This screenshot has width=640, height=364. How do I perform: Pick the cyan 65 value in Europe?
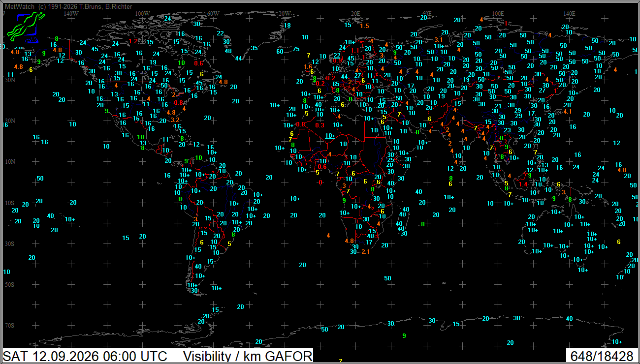click(x=336, y=84)
